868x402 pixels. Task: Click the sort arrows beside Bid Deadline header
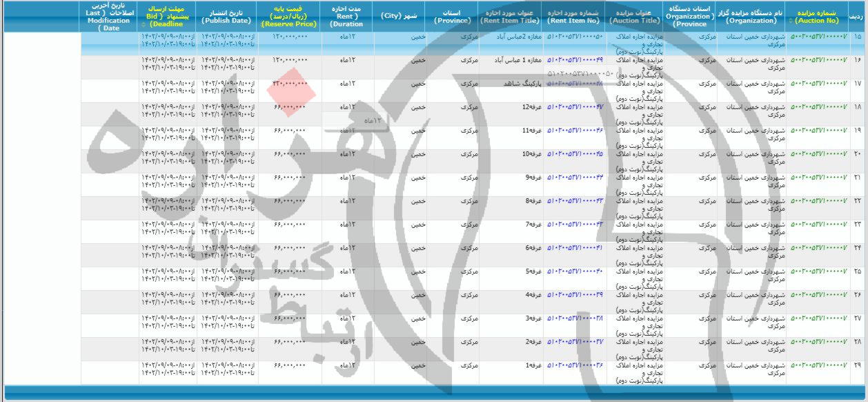(x=142, y=24)
